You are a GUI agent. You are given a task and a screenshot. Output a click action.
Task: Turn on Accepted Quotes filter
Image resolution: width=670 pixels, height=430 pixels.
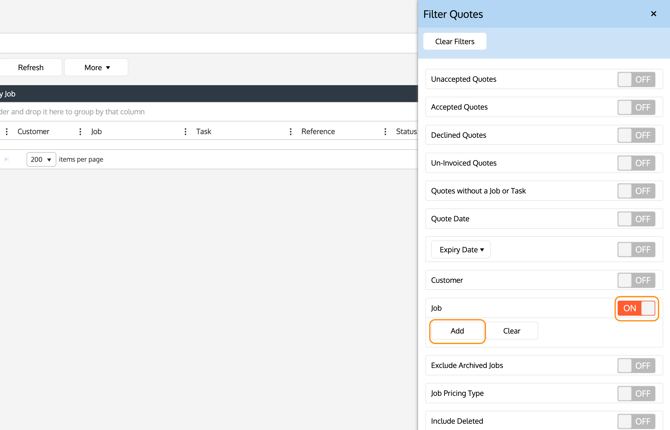pos(636,107)
